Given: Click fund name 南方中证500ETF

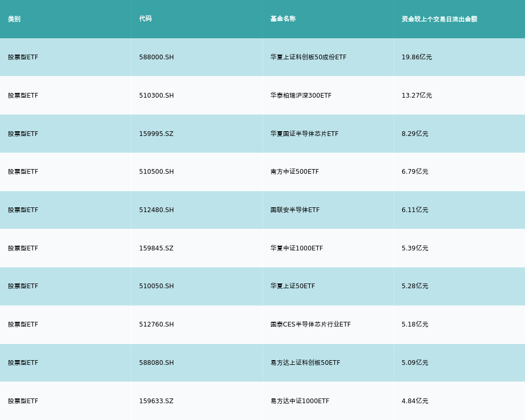Looking at the screenshot, I should pos(295,172).
